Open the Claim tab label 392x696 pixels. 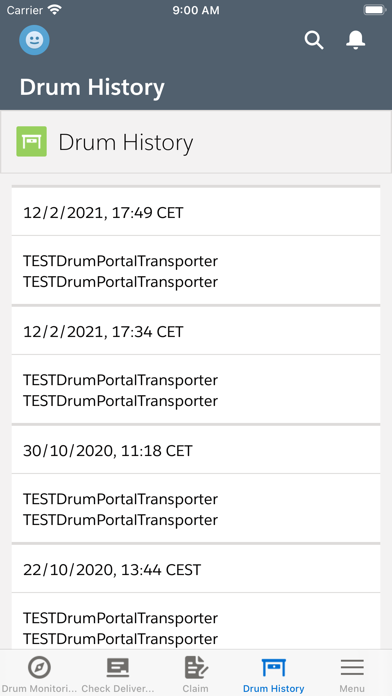click(195, 689)
